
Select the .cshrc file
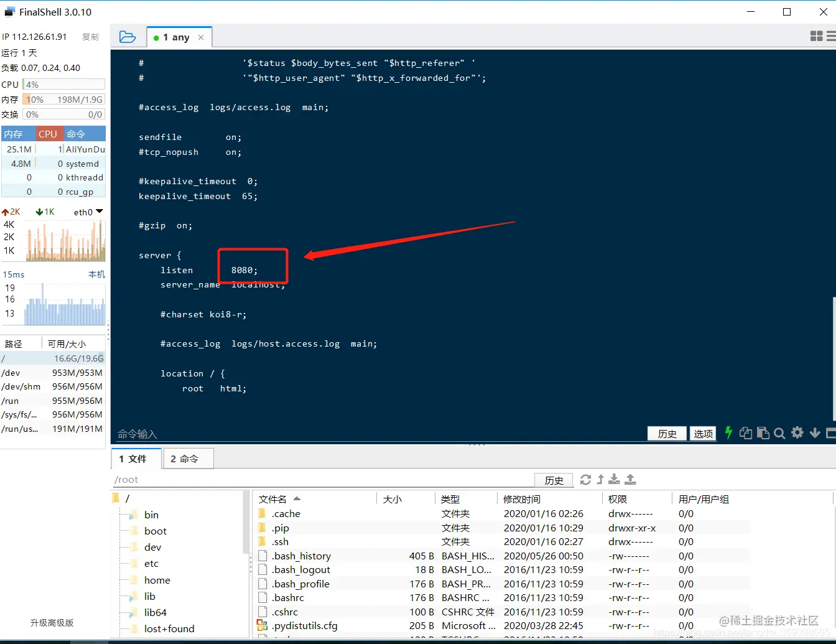point(503,612)
